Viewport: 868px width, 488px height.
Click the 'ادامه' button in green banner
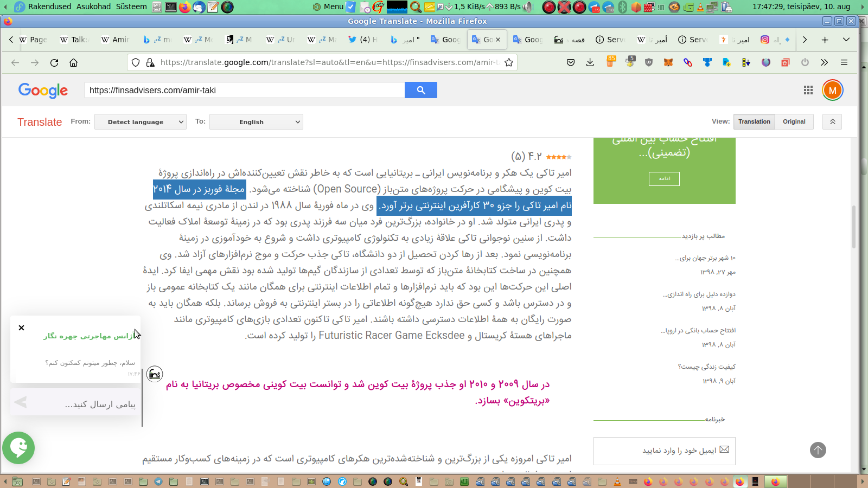[x=665, y=179]
